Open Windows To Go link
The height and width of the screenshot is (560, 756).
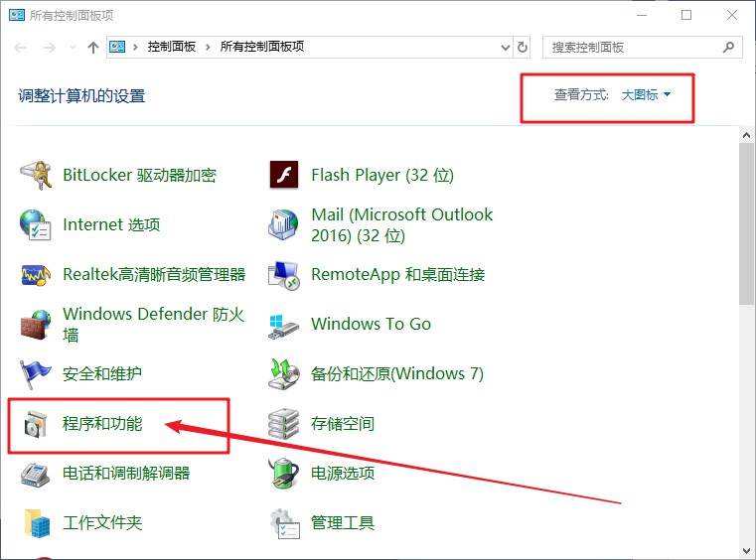pos(372,324)
